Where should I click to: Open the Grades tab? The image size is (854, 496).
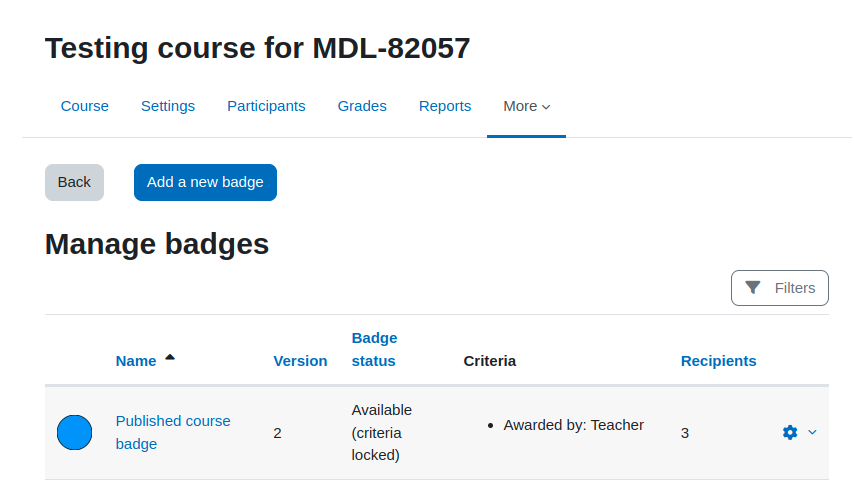click(362, 106)
